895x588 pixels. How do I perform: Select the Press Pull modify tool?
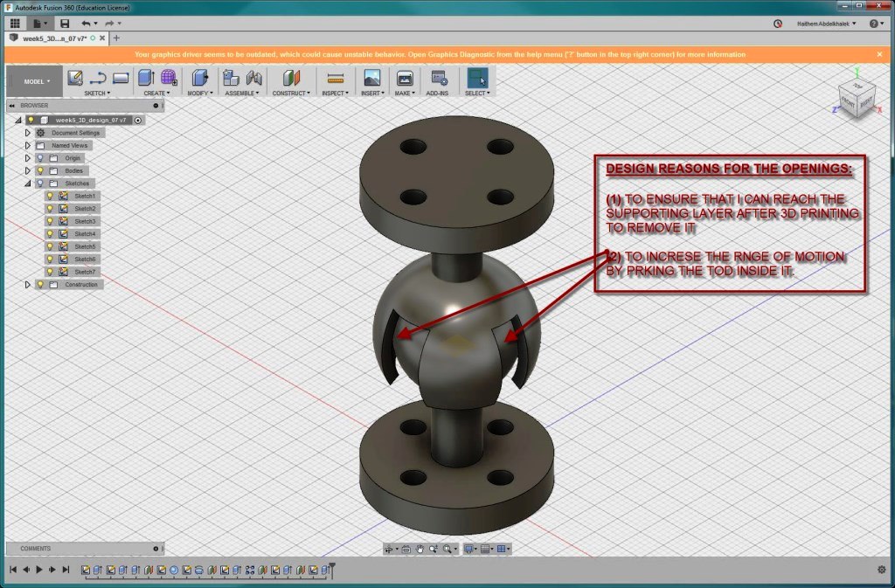(200, 78)
